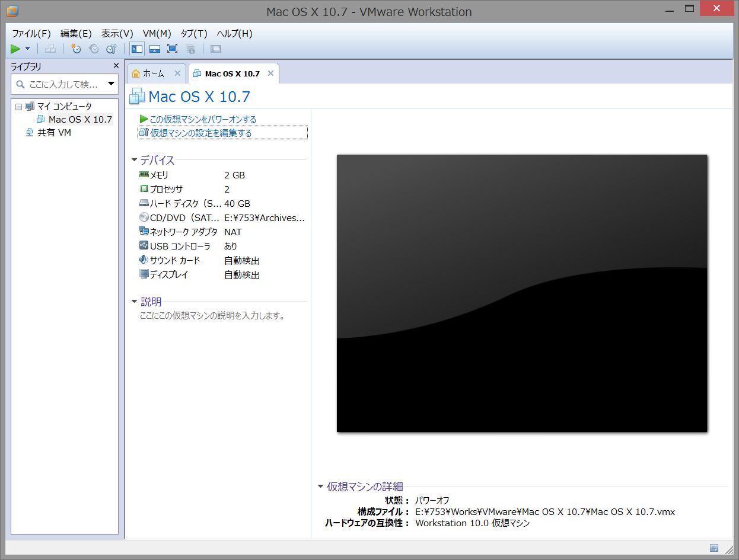Select the NAT network adapter value

click(233, 232)
